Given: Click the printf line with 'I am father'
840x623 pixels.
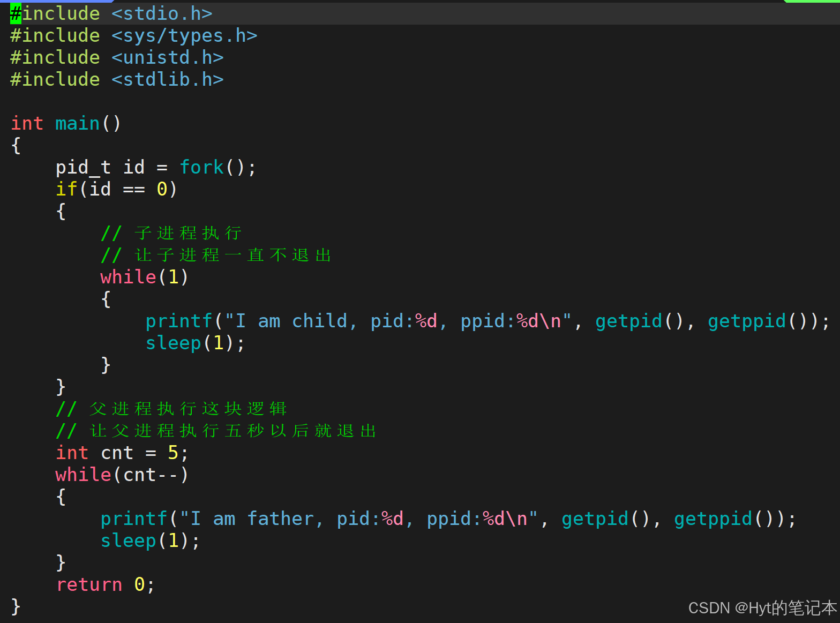Looking at the screenshot, I should (448, 519).
